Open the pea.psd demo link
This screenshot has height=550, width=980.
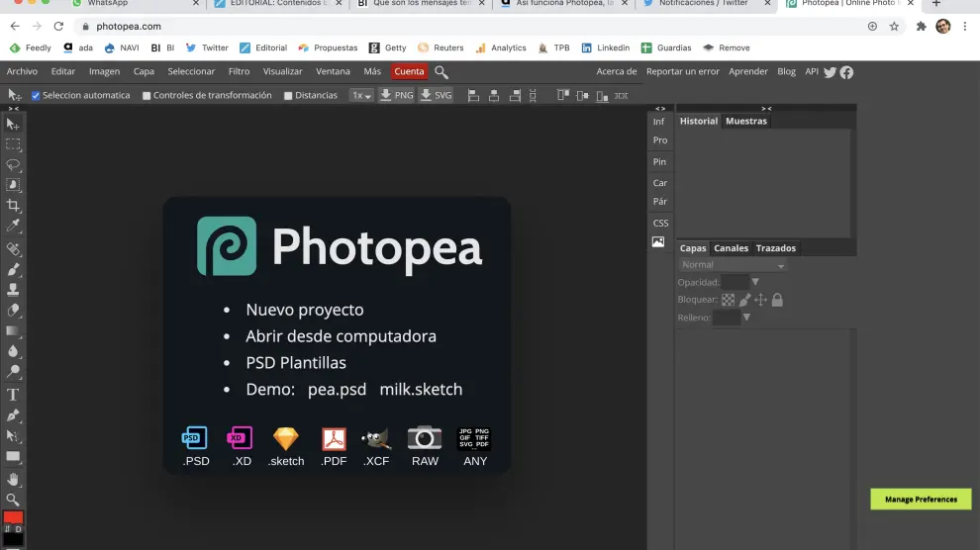tap(337, 389)
